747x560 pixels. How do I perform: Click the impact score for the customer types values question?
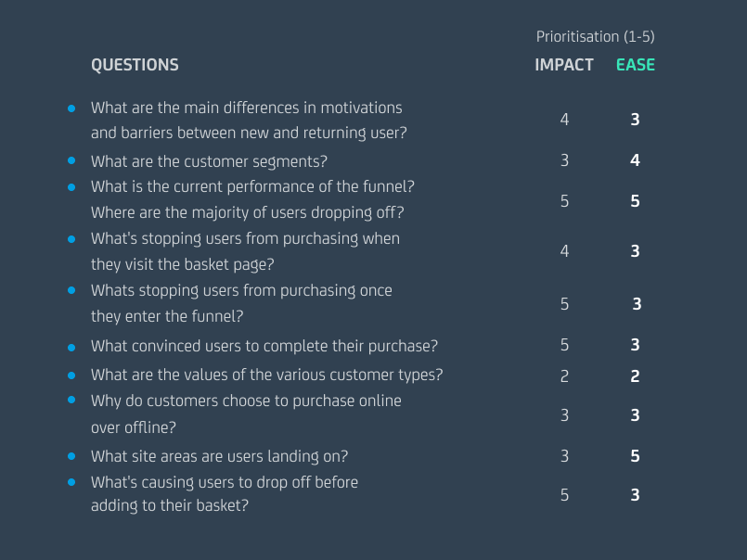point(564,376)
